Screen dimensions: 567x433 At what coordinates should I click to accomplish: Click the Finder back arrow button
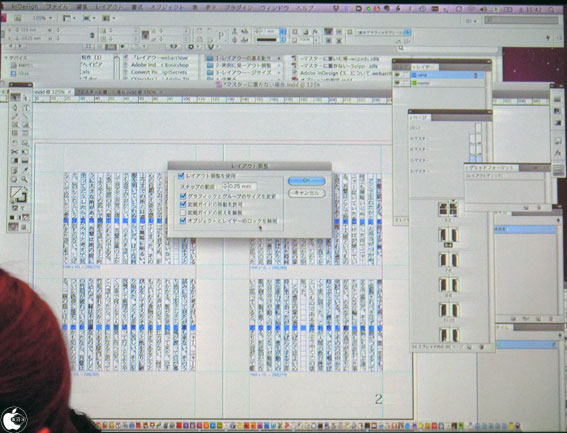coord(10,46)
